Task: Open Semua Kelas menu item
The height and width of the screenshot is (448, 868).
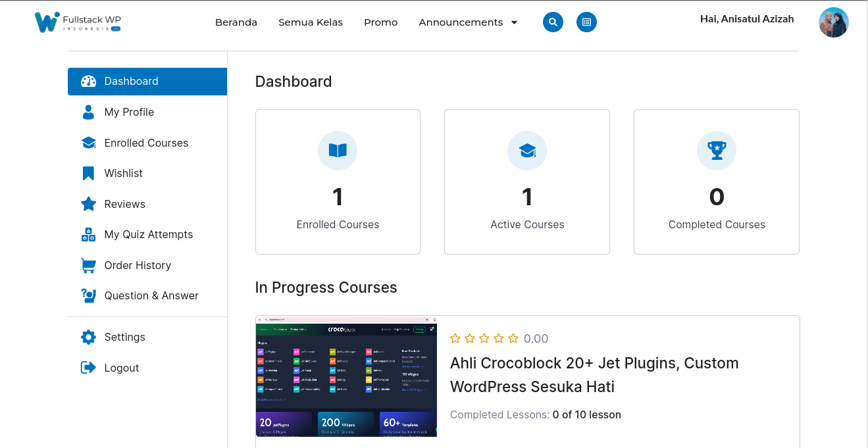Action: click(311, 22)
